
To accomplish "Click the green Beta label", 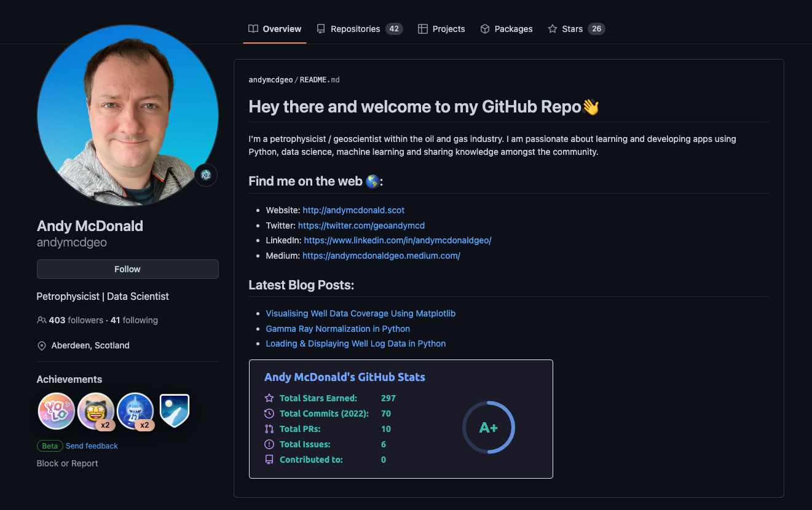I will coord(50,446).
